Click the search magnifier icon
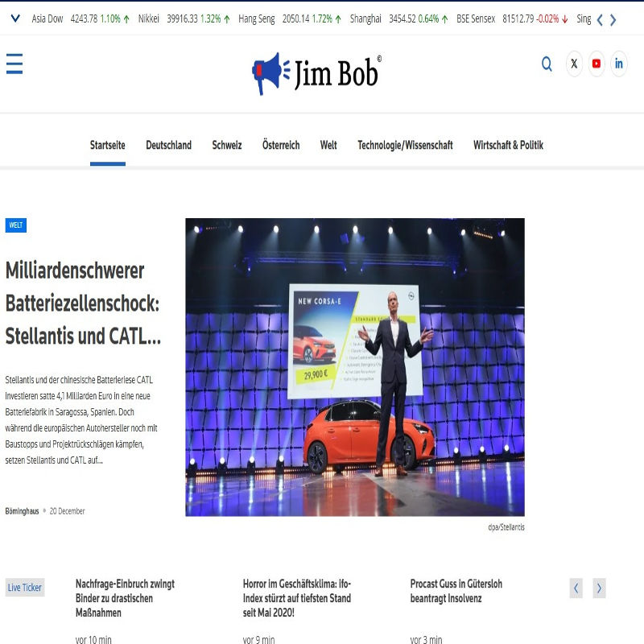644x644 pixels. pyautogui.click(x=547, y=64)
